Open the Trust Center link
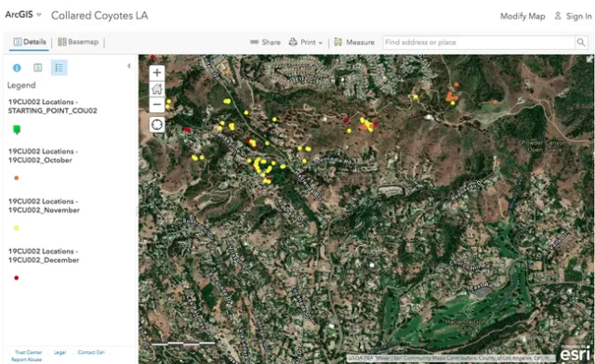This screenshot has width=595, height=364. pyautogui.click(x=29, y=352)
